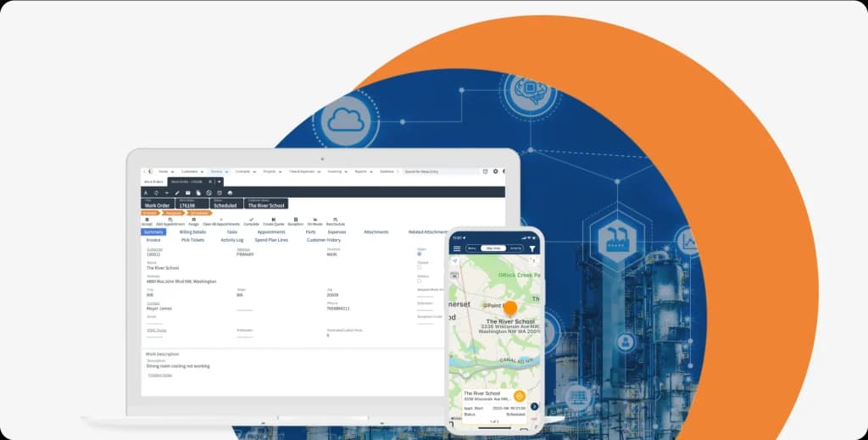Open the Customer History tab

coord(324,240)
